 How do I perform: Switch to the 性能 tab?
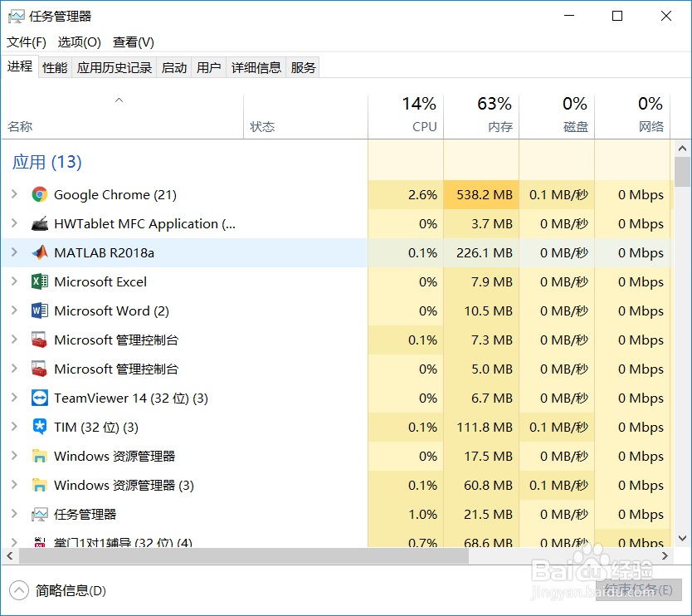click(55, 68)
